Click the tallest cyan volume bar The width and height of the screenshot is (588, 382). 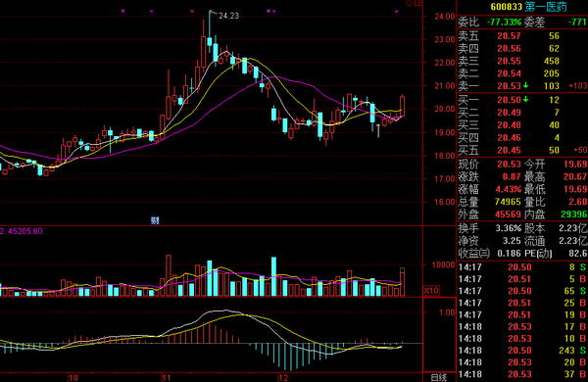coord(273,276)
